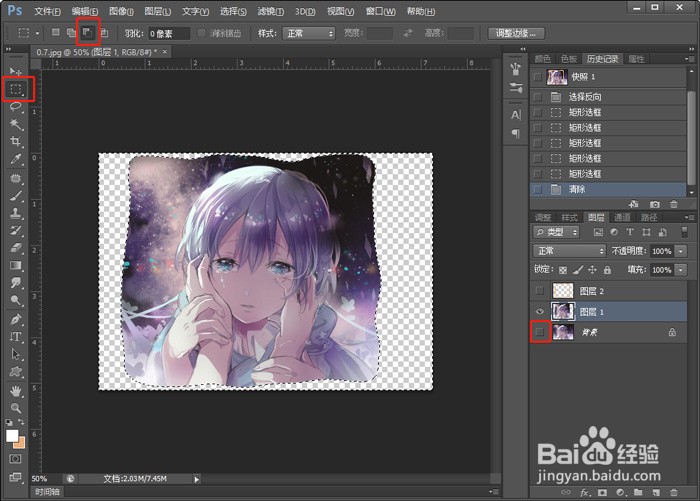
Task: Switch to the 路径 tab
Action: (649, 217)
